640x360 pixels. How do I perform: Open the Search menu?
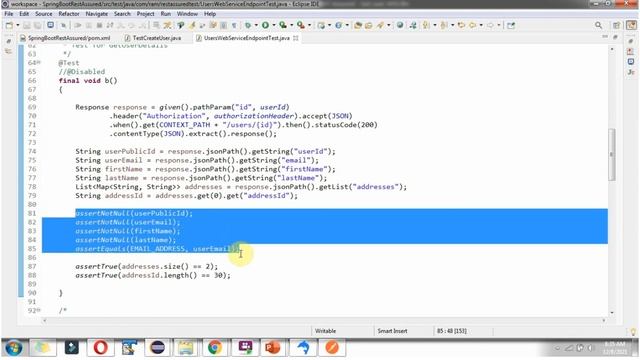point(122,14)
